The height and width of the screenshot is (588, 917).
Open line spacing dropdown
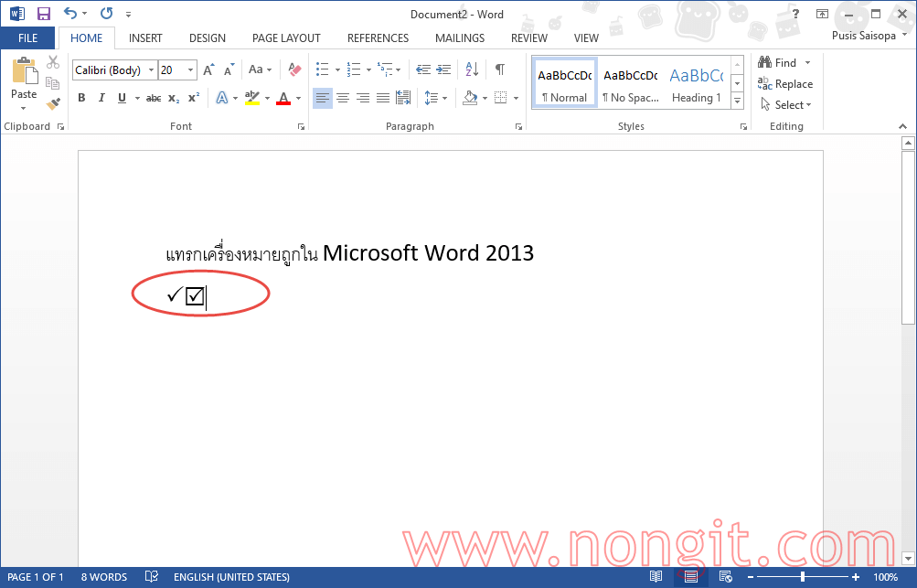[x=436, y=98]
